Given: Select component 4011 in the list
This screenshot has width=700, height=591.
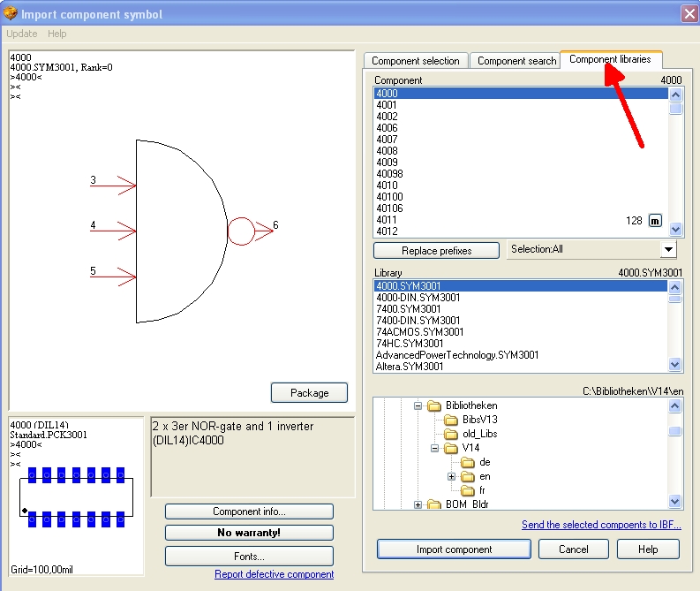Looking at the screenshot, I should click(387, 220).
